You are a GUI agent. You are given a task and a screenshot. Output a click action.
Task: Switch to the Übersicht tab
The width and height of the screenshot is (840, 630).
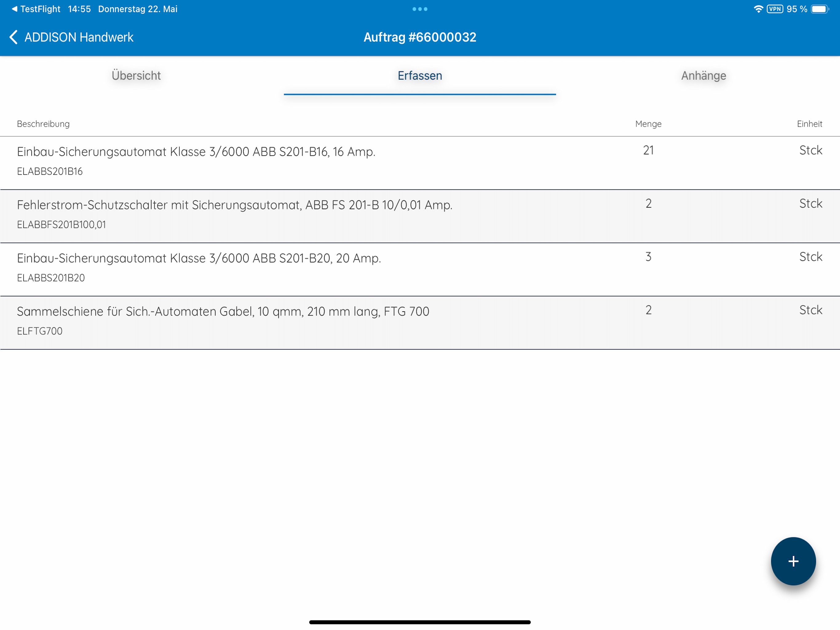click(x=136, y=76)
